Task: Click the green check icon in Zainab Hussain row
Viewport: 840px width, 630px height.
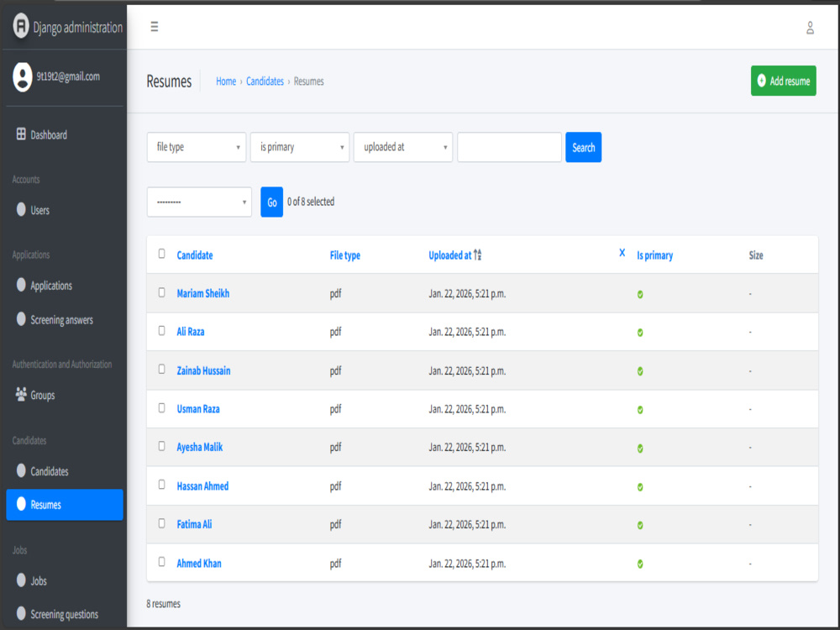Action: point(640,371)
